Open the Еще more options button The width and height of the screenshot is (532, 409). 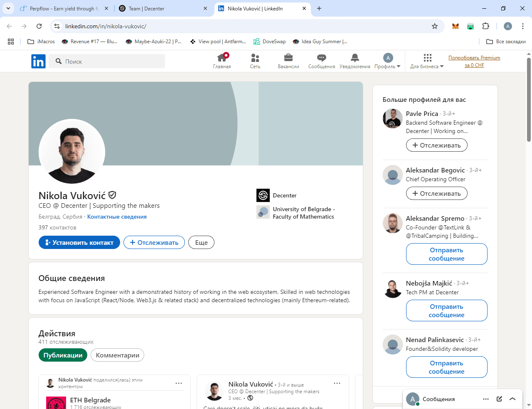pyautogui.click(x=201, y=242)
